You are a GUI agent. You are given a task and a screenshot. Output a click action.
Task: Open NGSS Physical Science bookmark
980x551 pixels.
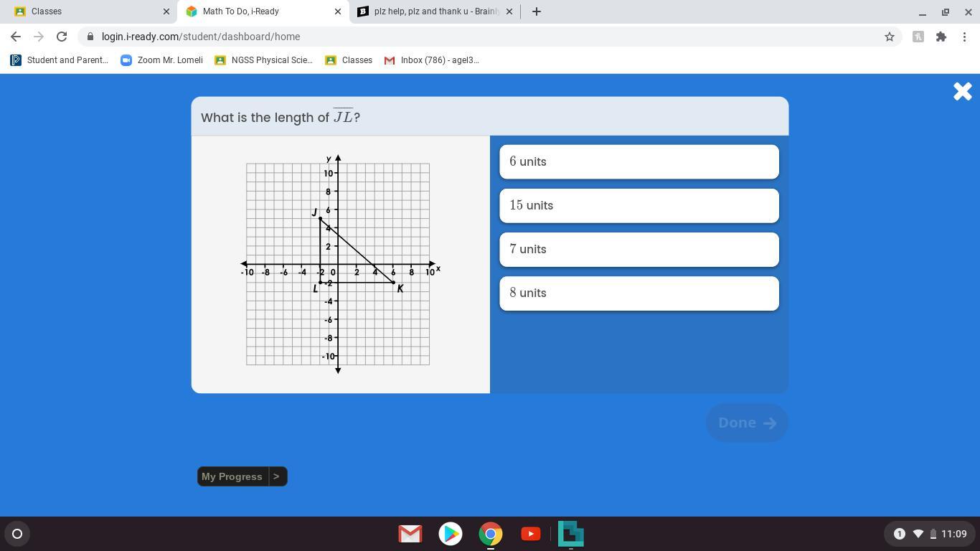coord(264,60)
